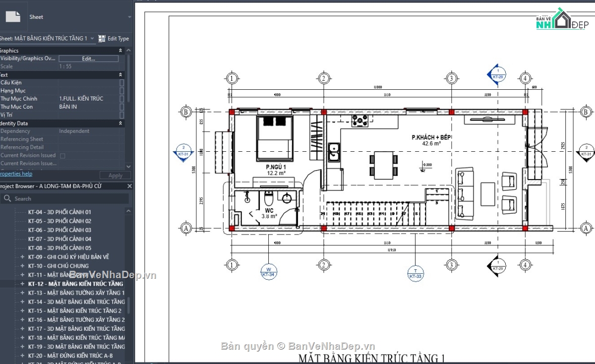This screenshot has width=595, height=364.
Task: Expand KT-09 - GHI CHÚ KÝ HIỆU BẢN VẼ
Action: [22, 257]
